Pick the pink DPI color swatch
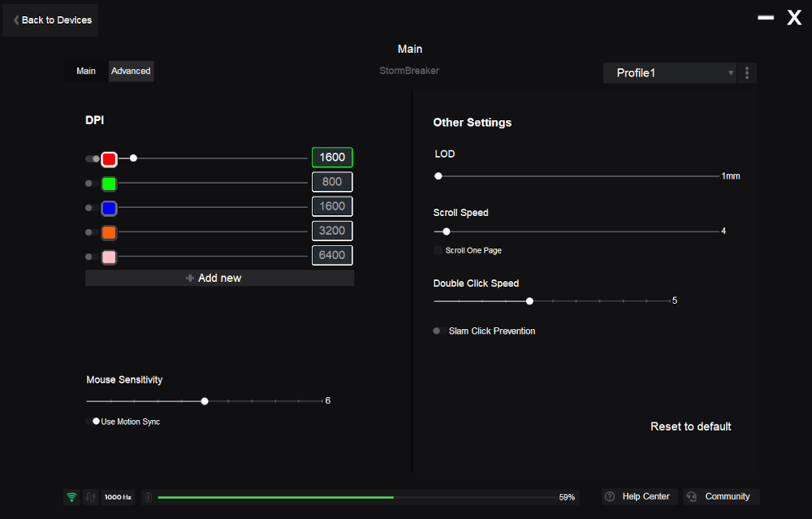The width and height of the screenshot is (812, 519). 109,257
